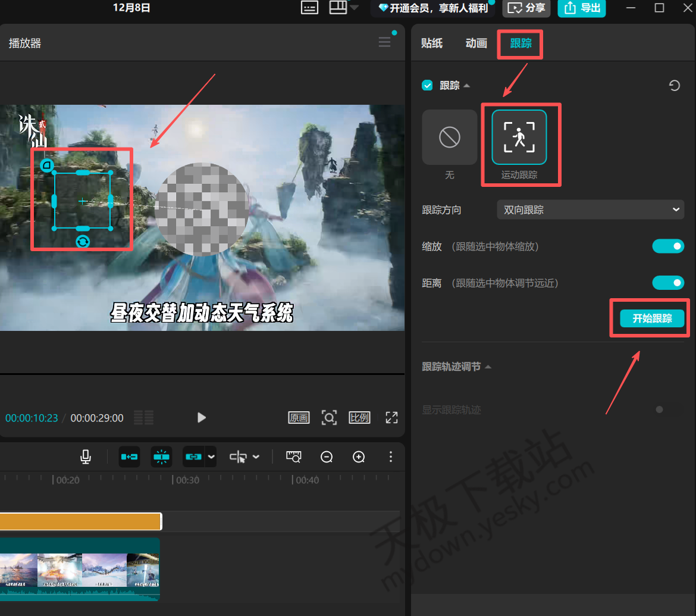The image size is (696, 616).
Task: Select the microphone recording tool
Action: point(85,456)
